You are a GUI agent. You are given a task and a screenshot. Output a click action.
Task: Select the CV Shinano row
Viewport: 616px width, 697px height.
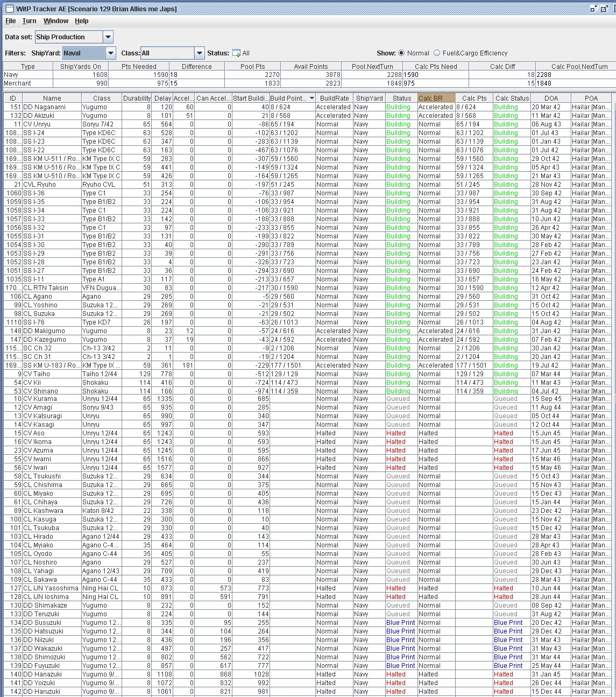click(308, 391)
